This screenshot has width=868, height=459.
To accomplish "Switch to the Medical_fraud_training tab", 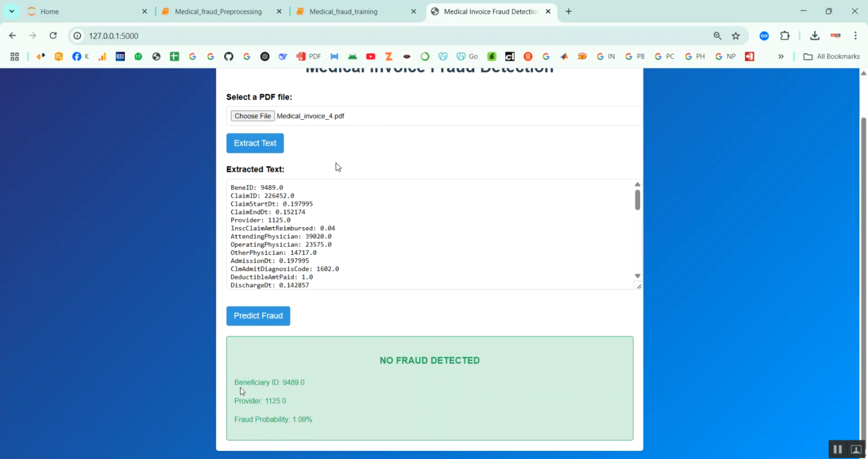I will (357, 12).
